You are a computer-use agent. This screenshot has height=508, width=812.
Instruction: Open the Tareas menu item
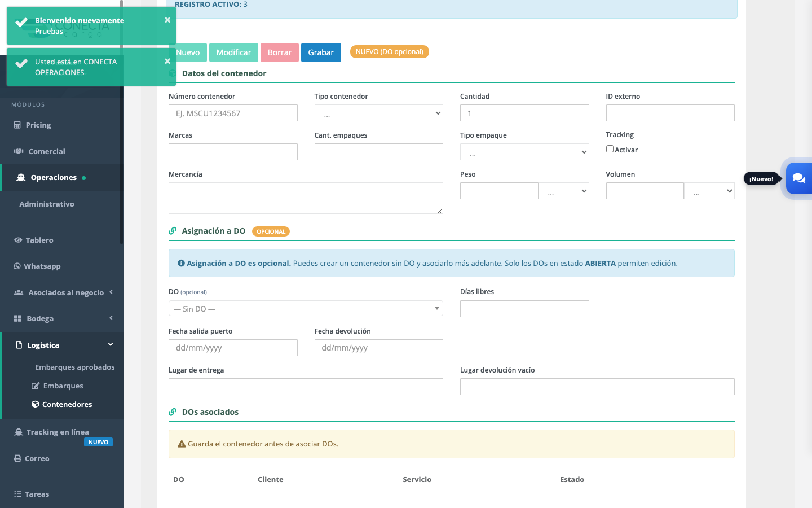[37, 494]
